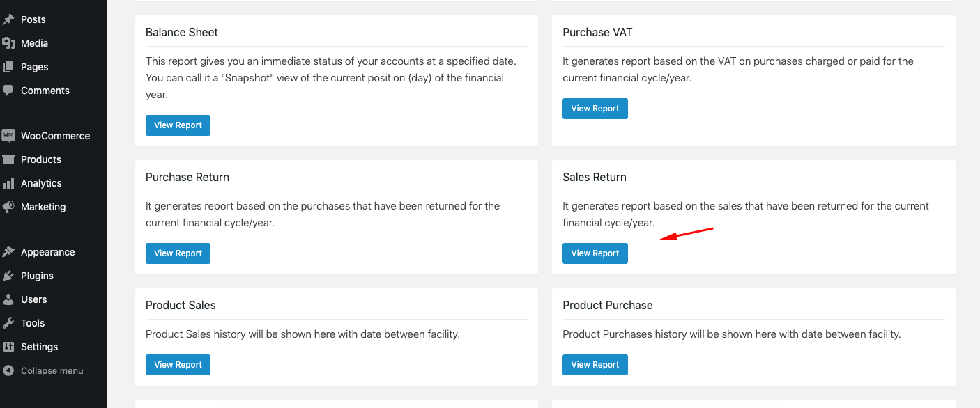View Report for Product Purchase
This screenshot has height=408, width=980.
pyautogui.click(x=595, y=364)
